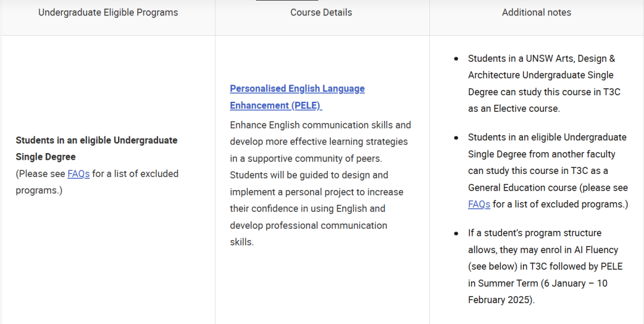Click the "Students will be guided to design" sentence

(309, 175)
